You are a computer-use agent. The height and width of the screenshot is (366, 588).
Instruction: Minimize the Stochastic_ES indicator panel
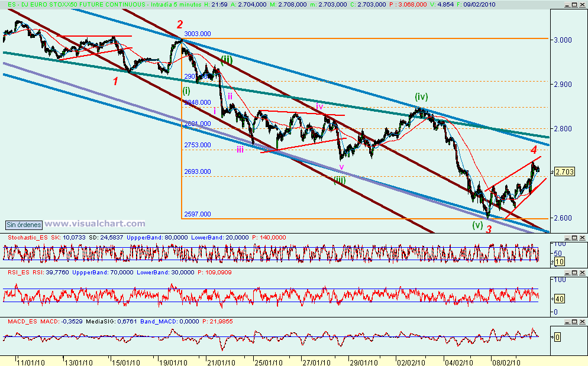(x=567, y=237)
